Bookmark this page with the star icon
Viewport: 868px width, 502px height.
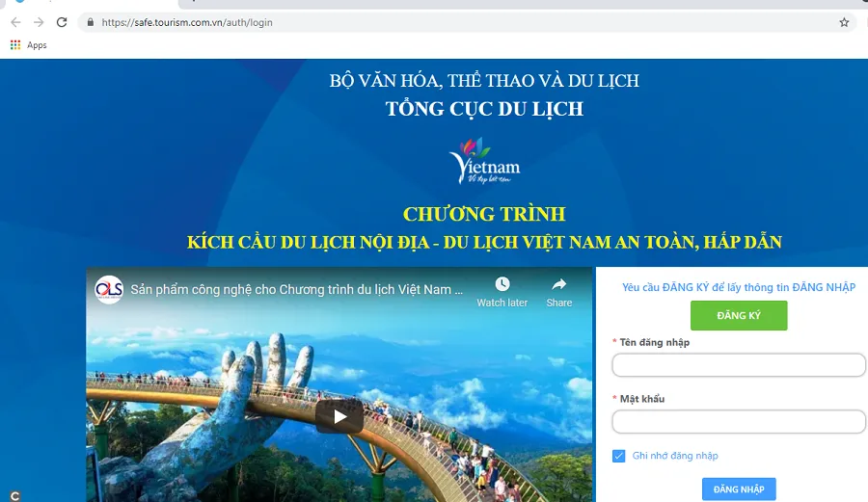(844, 22)
